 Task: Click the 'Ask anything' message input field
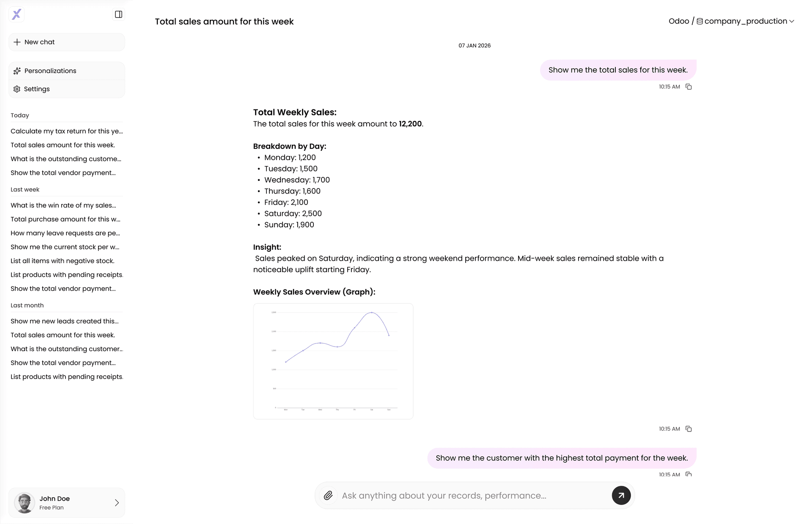point(474,496)
